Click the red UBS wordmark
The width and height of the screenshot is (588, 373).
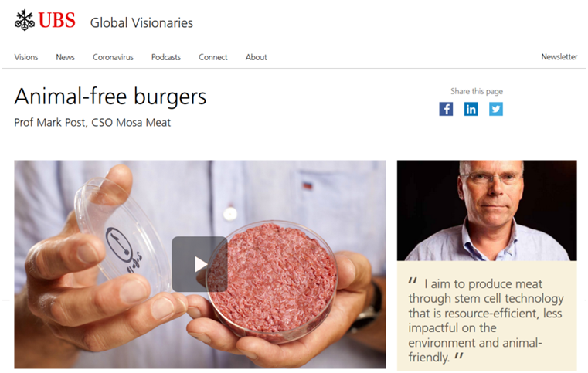click(x=56, y=20)
